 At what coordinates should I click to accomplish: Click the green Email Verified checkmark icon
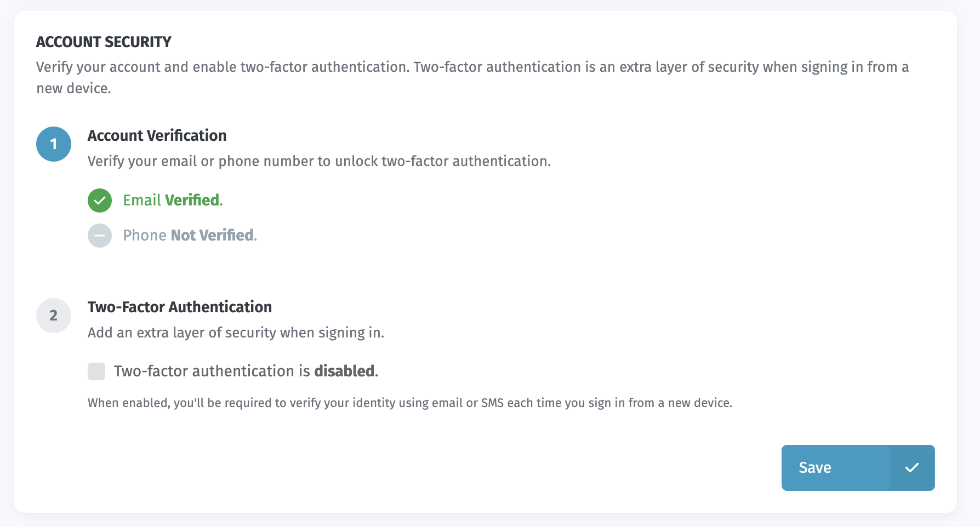tap(99, 201)
